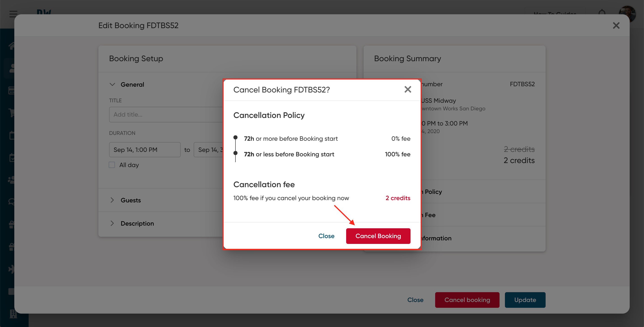Click '72h or more before Booking start'

click(x=291, y=139)
